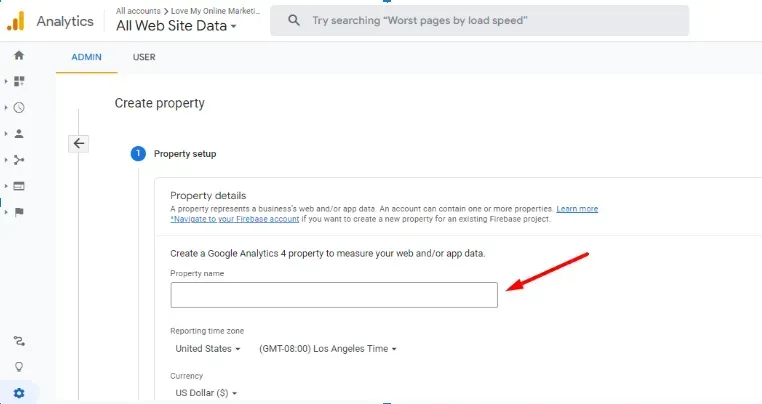The width and height of the screenshot is (762, 404).
Task: Open the Customization dashboards icon
Action: pyautogui.click(x=19, y=81)
